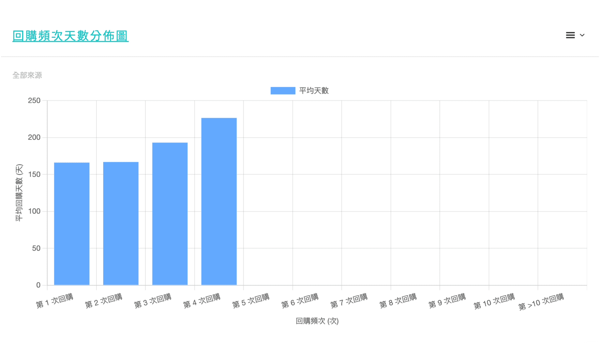This screenshot has height=364, width=600.
Task: Click the 第 6 次回購 axis label
Action: coord(300,301)
